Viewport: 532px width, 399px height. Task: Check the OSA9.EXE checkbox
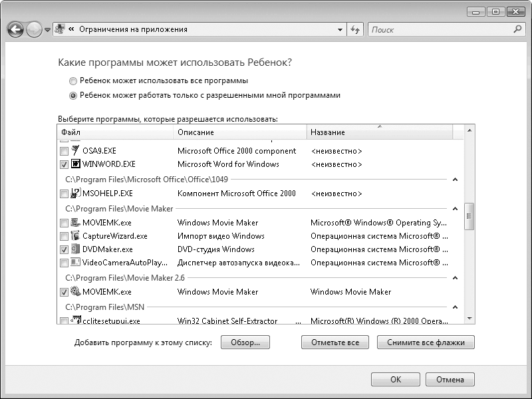coord(64,151)
